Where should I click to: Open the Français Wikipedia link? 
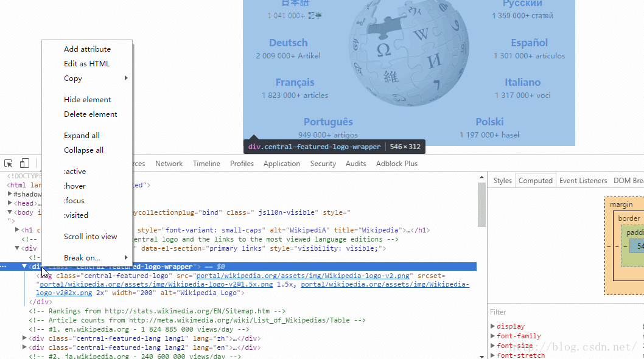point(295,82)
